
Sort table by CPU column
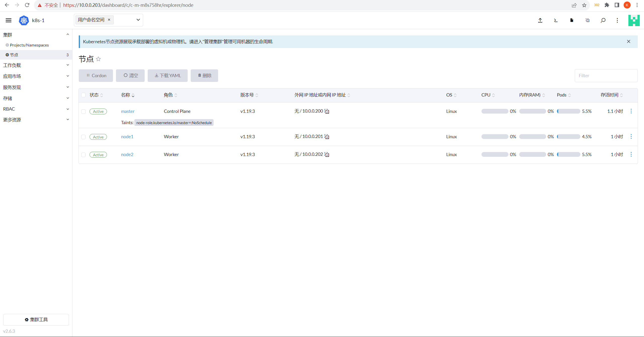point(488,95)
